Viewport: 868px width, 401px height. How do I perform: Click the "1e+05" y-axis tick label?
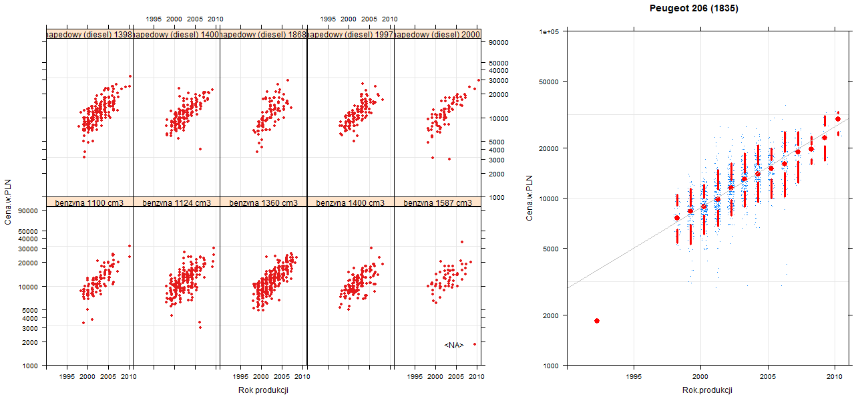point(550,31)
